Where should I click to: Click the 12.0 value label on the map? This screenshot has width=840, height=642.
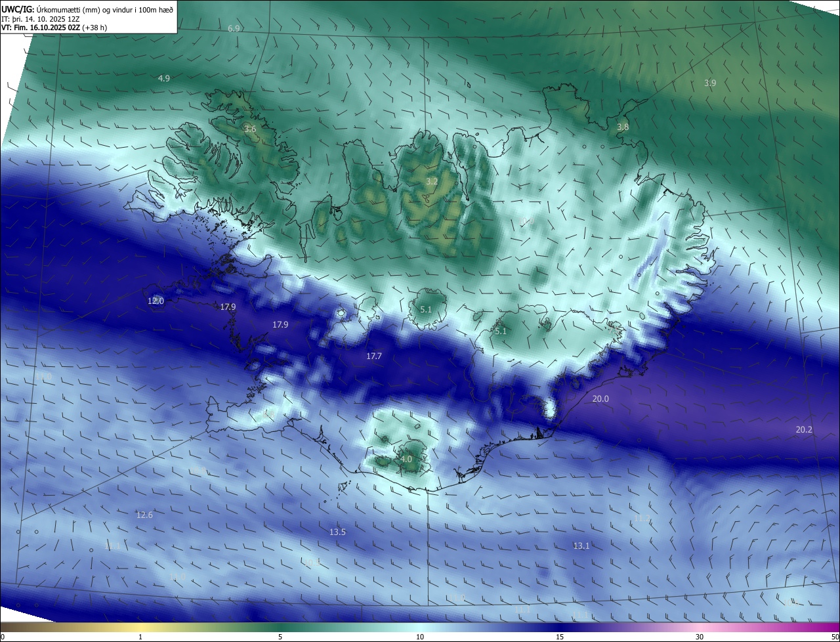click(x=156, y=301)
